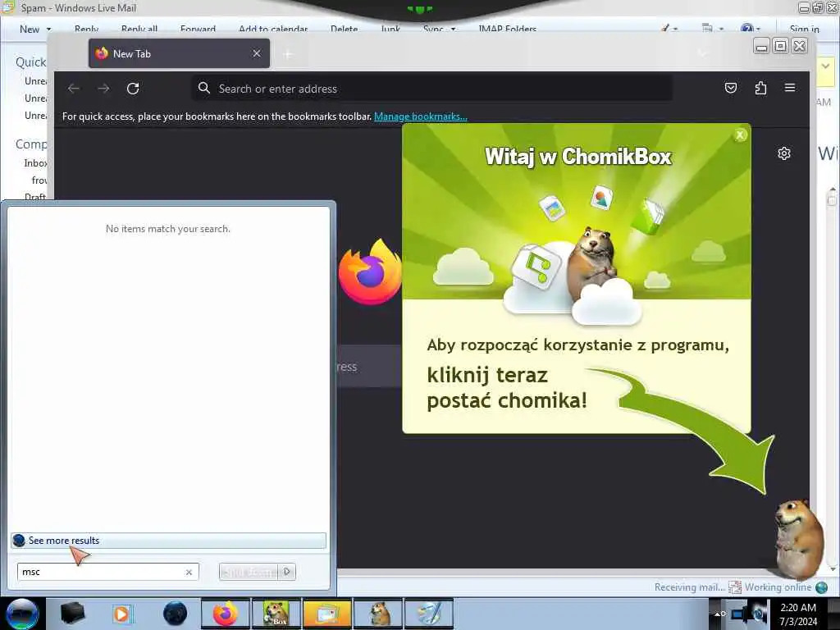The image size is (840, 630).
Task: Open the hamster taskbar icon
Action: point(378,614)
